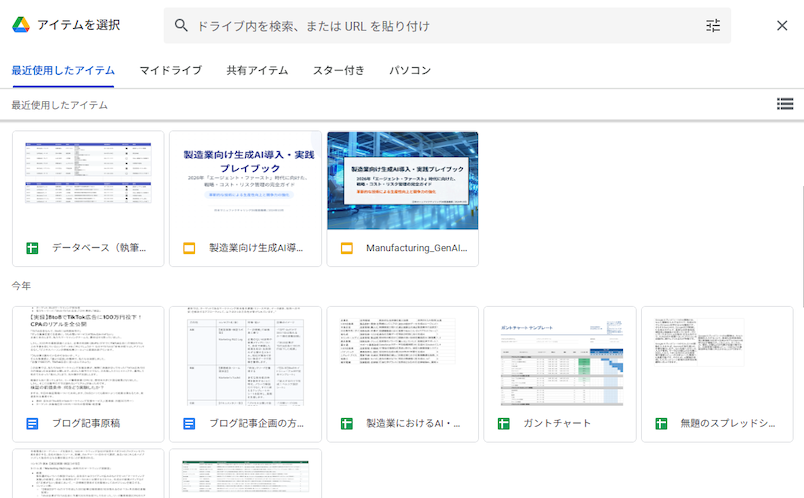
Task: Click the file name 無題のスプレッドシ...
Action: (728, 424)
